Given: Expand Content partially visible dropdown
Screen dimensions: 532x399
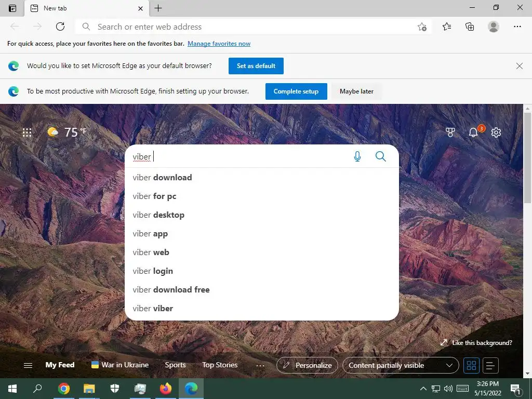Looking at the screenshot, I should [x=401, y=365].
